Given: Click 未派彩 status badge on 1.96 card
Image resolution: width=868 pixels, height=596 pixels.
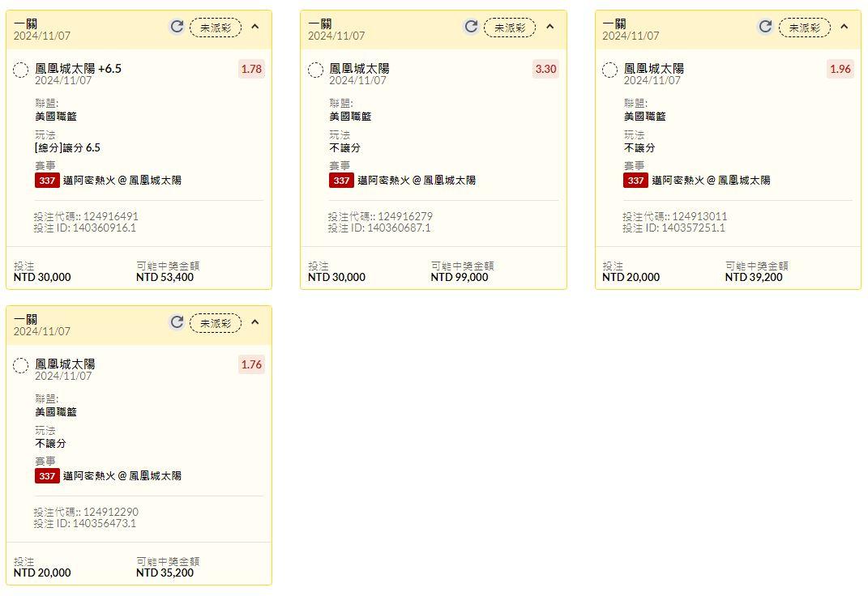Looking at the screenshot, I should pyautogui.click(x=804, y=27).
